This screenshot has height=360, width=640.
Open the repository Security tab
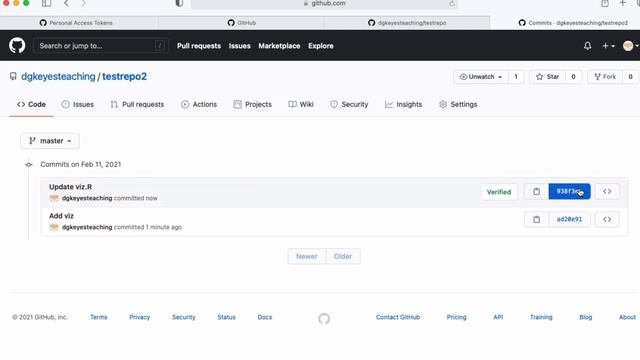point(349,104)
